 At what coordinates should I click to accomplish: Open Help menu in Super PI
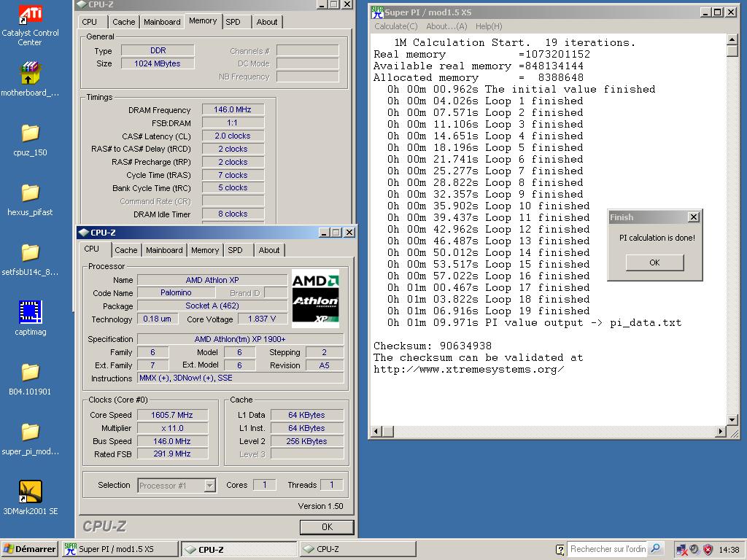[489, 26]
